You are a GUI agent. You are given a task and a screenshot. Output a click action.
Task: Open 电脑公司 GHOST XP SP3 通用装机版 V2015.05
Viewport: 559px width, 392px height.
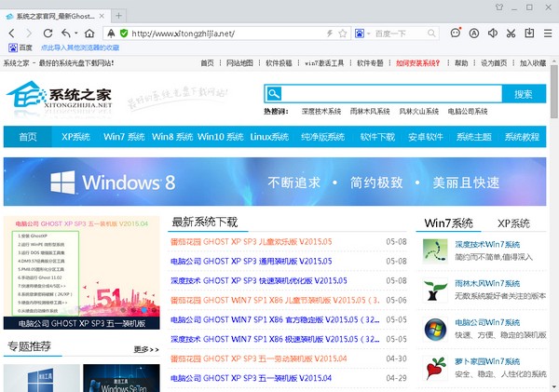pos(251,262)
